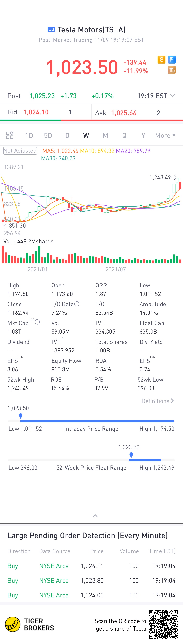The width and height of the screenshot is (183, 644).
Task: Tap the bid-ask ratio bar
Action: [x=91, y=120]
